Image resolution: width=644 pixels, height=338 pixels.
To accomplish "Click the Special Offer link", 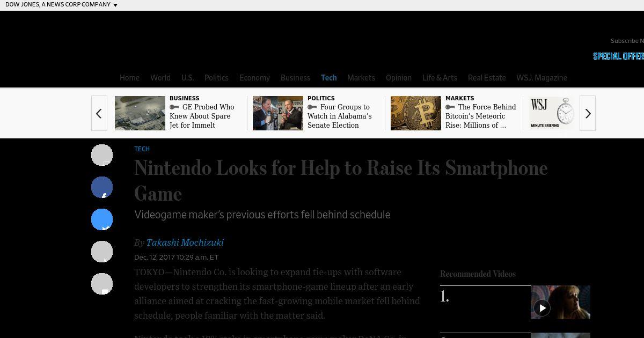I will pos(618,56).
